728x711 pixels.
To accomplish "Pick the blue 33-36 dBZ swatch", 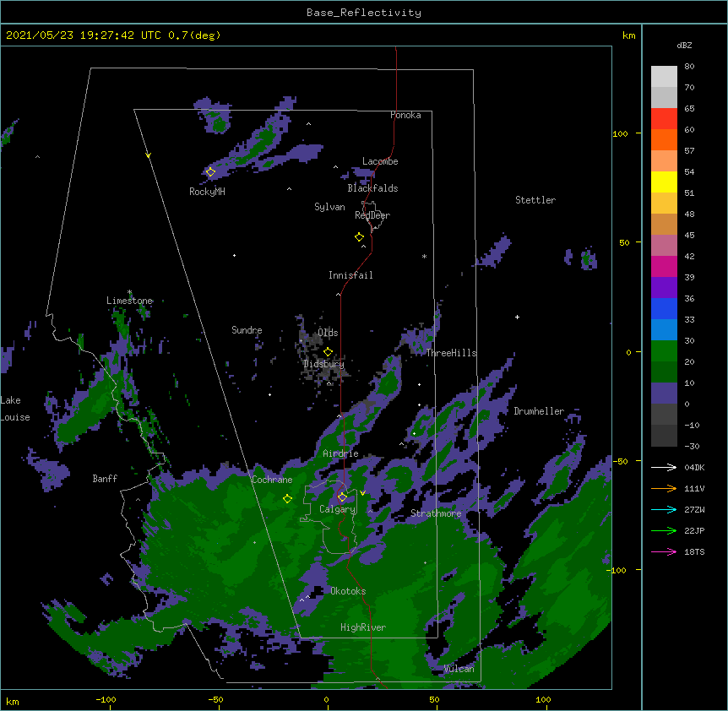I will [664, 308].
